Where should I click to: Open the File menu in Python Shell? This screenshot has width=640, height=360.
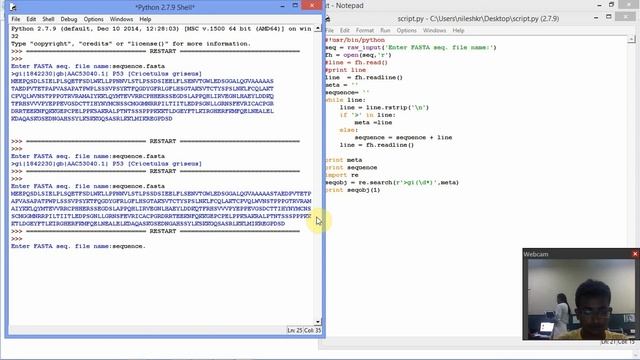(x=16, y=19)
